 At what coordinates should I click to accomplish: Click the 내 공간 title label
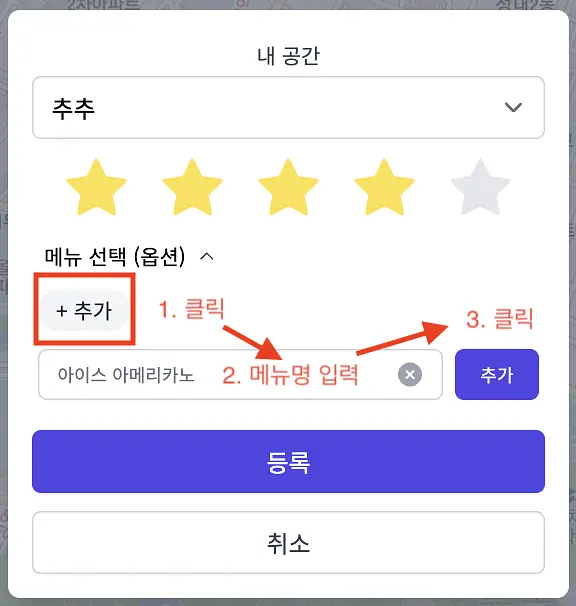288,56
